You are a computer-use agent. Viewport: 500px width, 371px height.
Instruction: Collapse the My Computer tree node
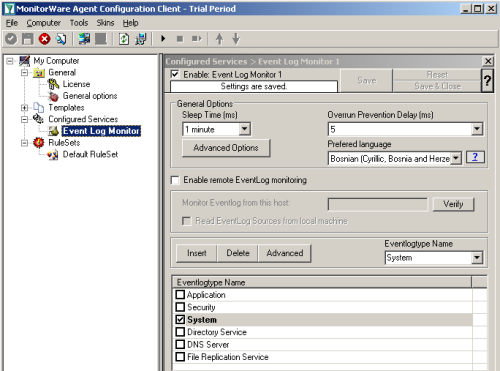click(10, 61)
